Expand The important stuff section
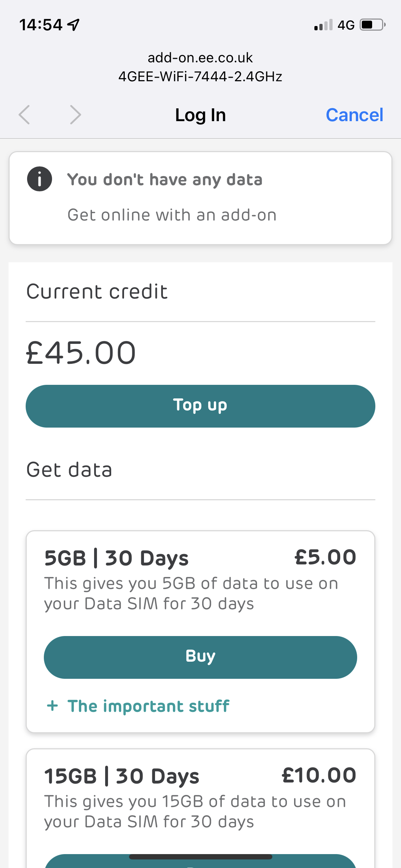 pos(148,706)
